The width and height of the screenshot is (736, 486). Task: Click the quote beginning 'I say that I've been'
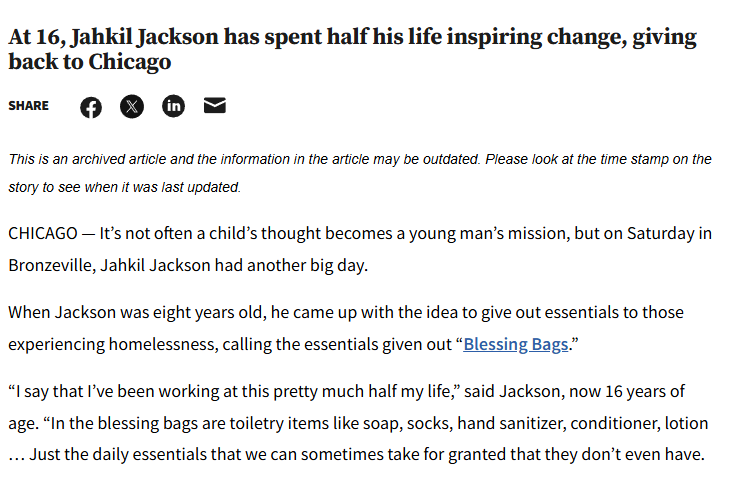(358, 423)
